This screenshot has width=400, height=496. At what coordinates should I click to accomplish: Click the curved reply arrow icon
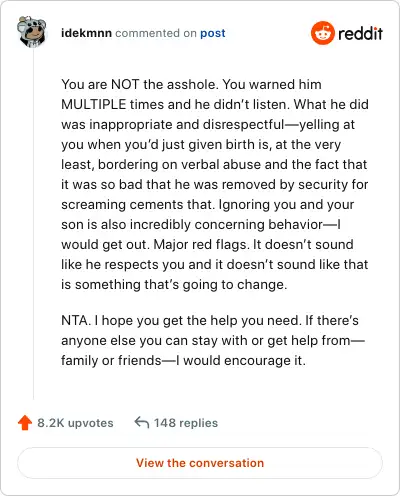pyautogui.click(x=142, y=422)
